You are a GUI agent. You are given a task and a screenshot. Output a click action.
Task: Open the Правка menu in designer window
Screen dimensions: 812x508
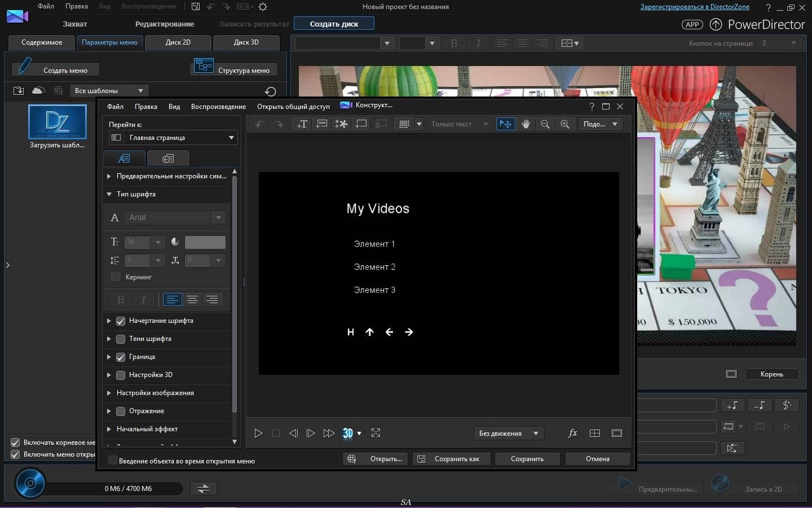pyautogui.click(x=145, y=106)
